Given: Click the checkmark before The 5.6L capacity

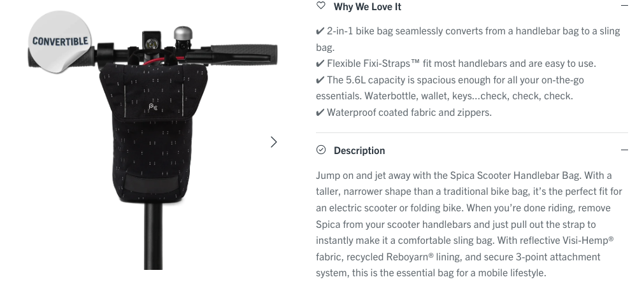Looking at the screenshot, I should [320, 80].
